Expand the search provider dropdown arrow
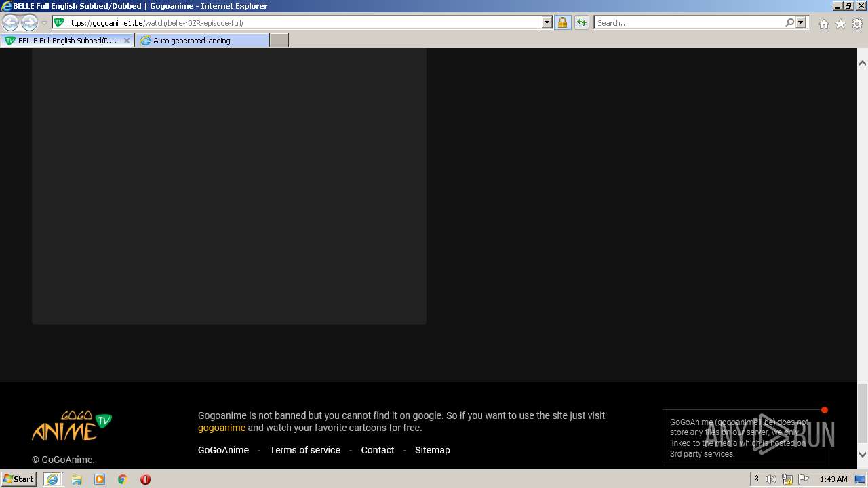 pos(801,22)
